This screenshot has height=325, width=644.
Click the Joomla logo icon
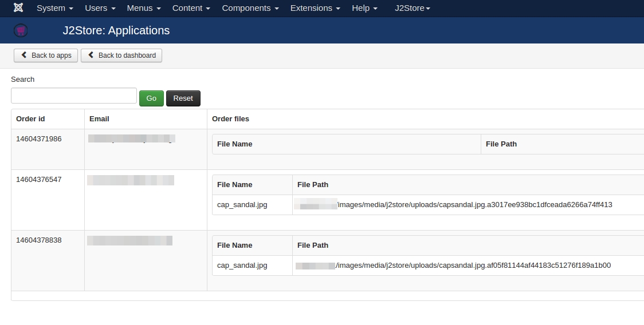pyautogui.click(x=18, y=8)
